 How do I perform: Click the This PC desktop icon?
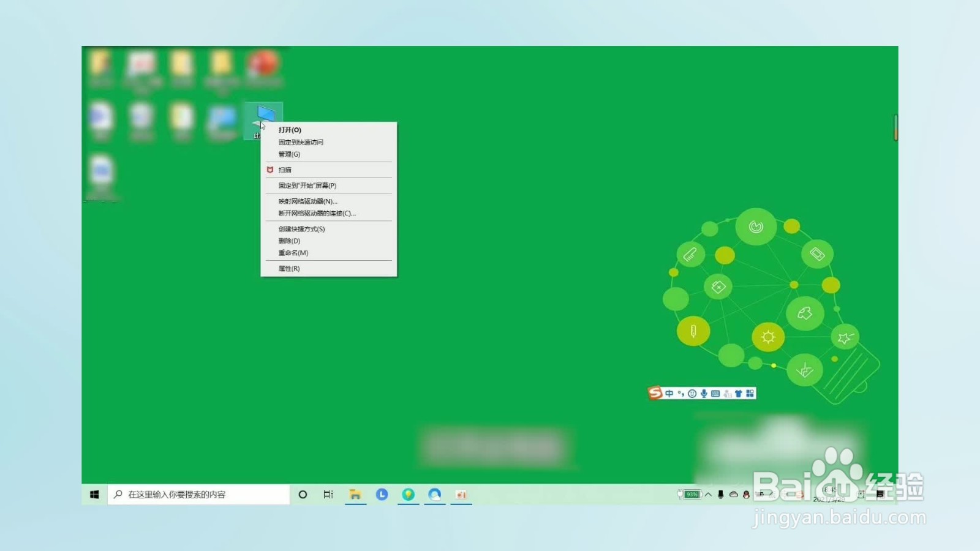[263, 121]
